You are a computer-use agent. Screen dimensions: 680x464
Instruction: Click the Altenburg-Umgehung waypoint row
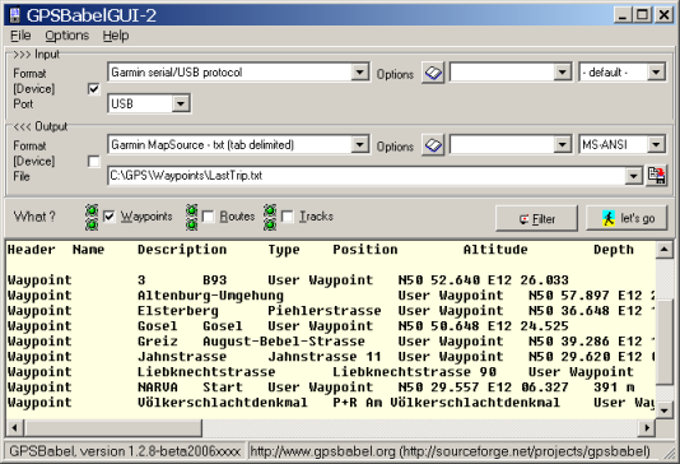tap(330, 295)
